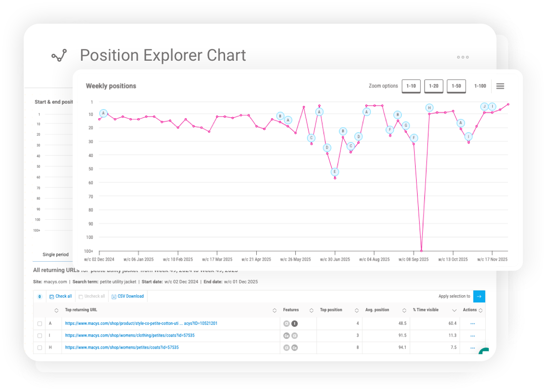Click marker E on the weekly positions chart

click(334, 172)
